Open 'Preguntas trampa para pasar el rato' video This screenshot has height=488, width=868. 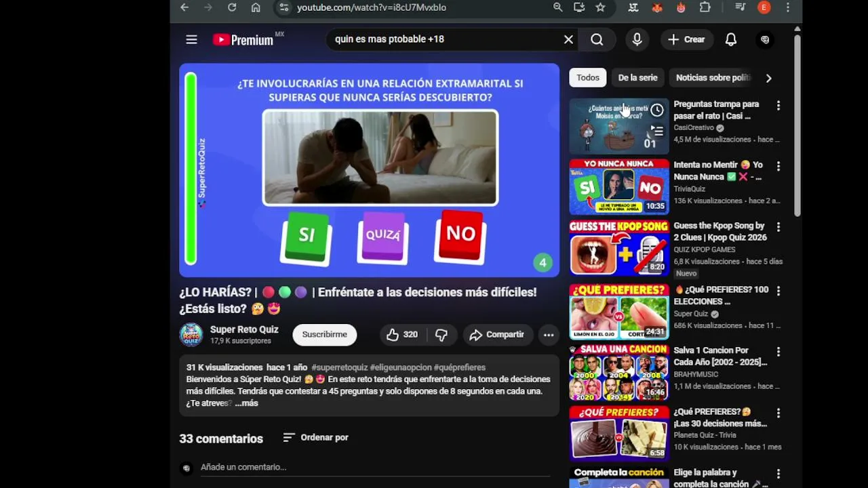pyautogui.click(x=716, y=110)
